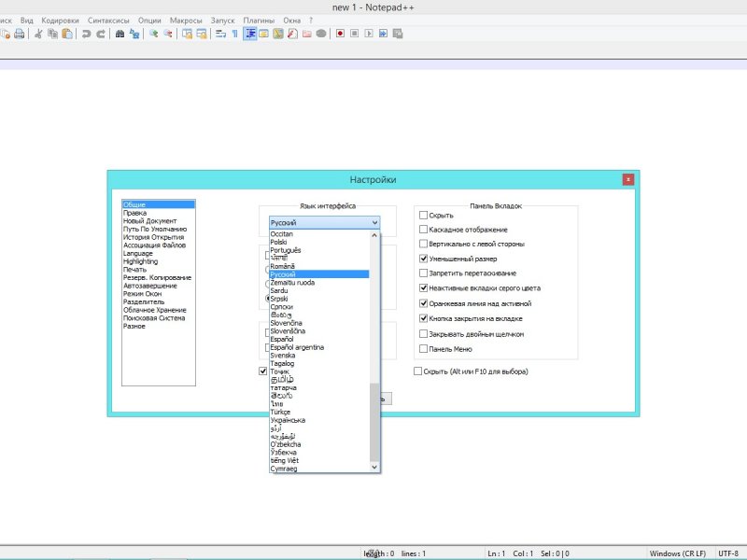Open the Кодировки menu

click(60, 21)
